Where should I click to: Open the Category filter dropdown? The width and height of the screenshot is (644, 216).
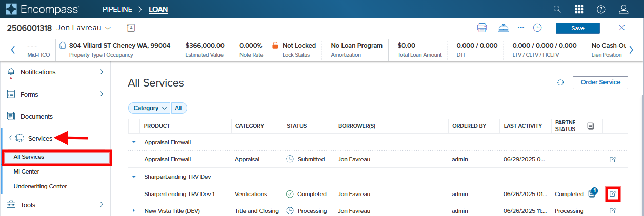coord(149,108)
